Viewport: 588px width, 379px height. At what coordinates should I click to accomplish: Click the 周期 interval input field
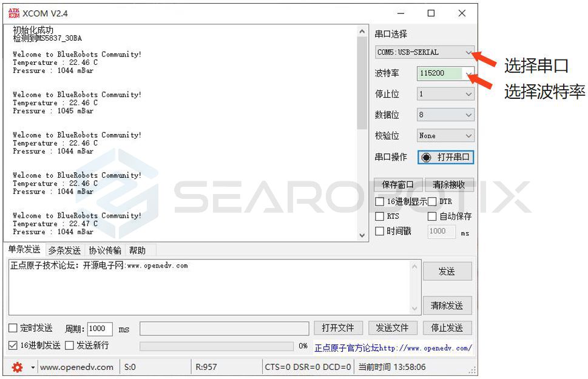point(100,329)
